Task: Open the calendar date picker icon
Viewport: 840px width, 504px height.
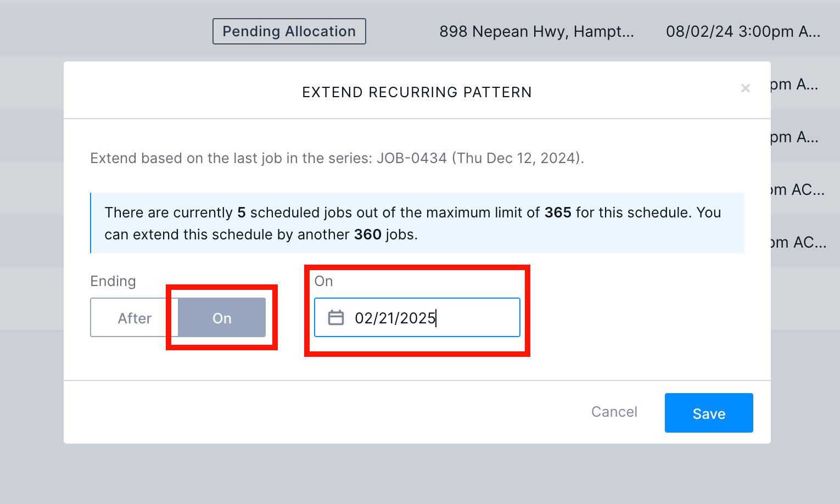Action: 337,317
